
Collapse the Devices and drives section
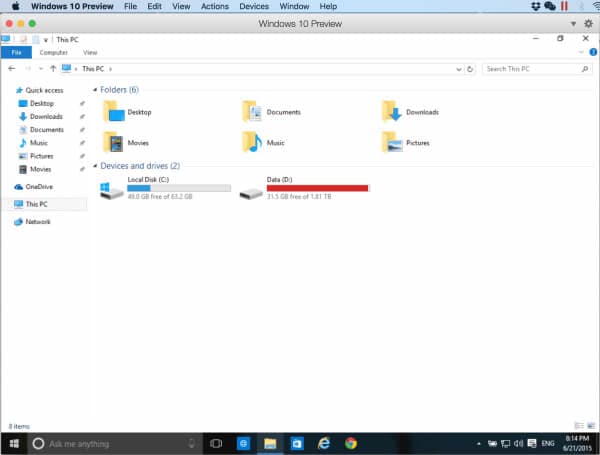[x=95, y=166]
